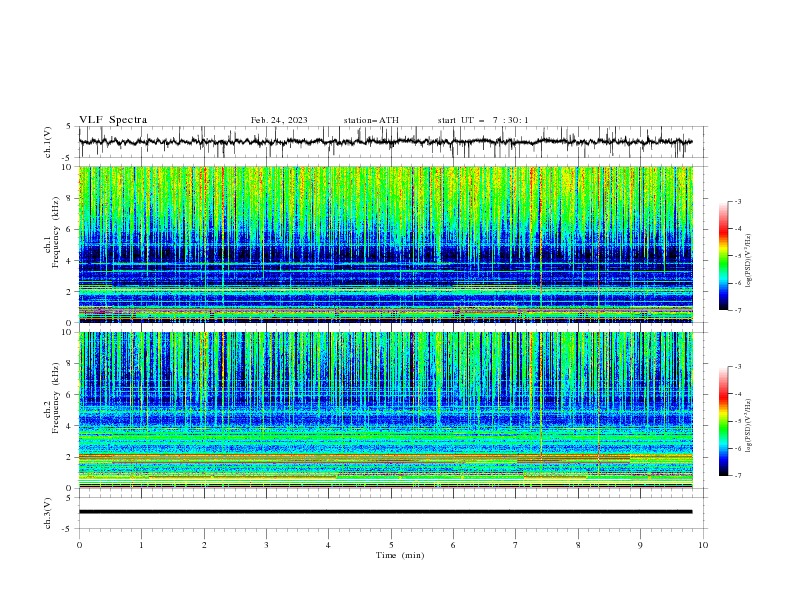The width and height of the screenshot is (792, 612).
Task: Click the "ch.3(V)" axis label
Action: (48, 513)
